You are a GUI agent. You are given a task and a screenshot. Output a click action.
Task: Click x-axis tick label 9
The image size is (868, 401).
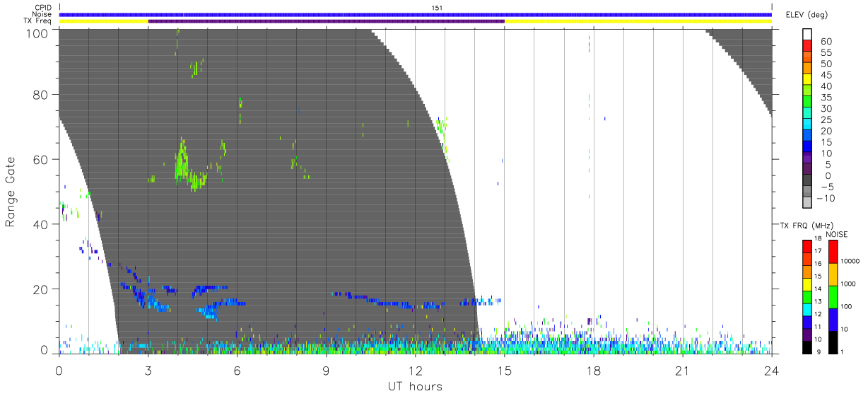coord(327,371)
